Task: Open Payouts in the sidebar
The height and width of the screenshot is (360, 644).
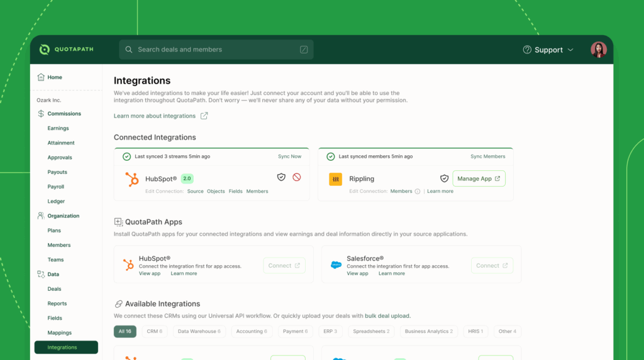Action: tap(57, 172)
